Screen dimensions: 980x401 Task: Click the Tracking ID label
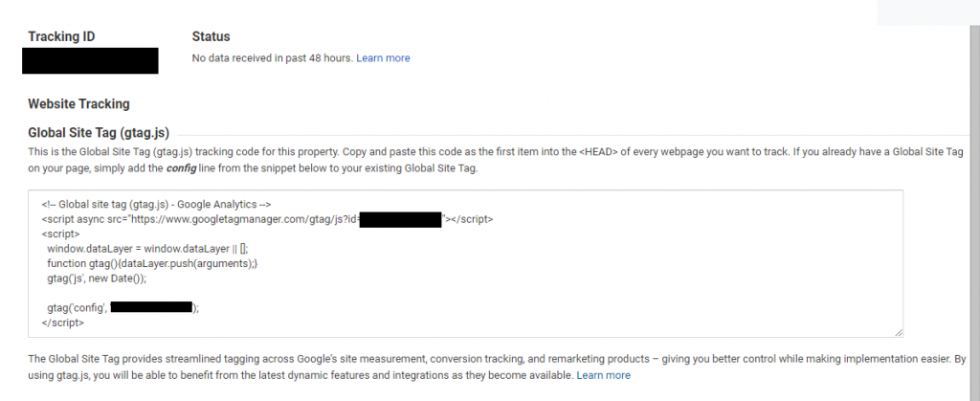tap(61, 36)
